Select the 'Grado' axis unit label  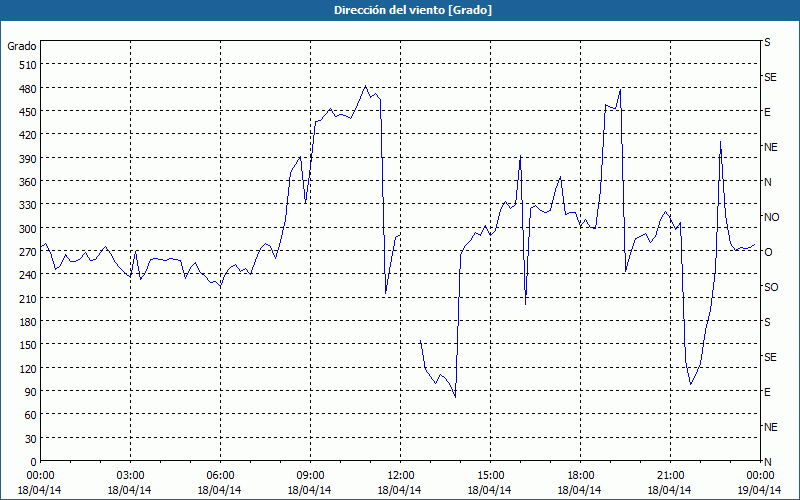[x=22, y=46]
